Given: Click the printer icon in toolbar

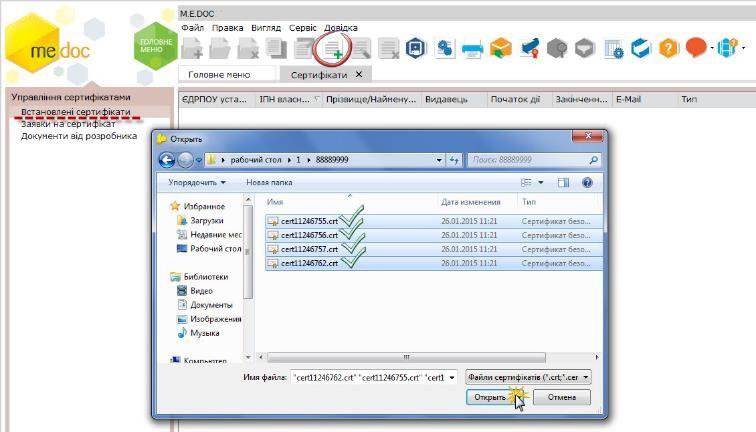Looking at the screenshot, I should pos(472,49).
